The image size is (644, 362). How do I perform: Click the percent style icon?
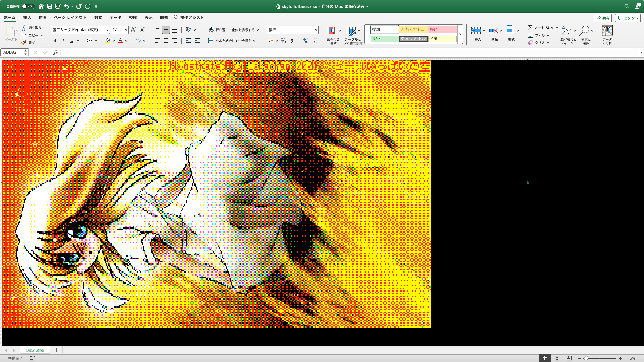[283, 41]
